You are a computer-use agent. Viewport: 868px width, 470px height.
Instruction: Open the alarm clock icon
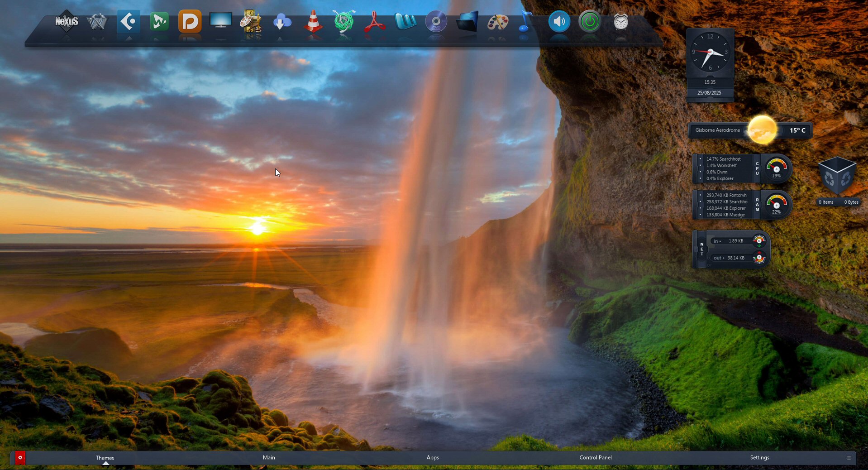tap(621, 22)
